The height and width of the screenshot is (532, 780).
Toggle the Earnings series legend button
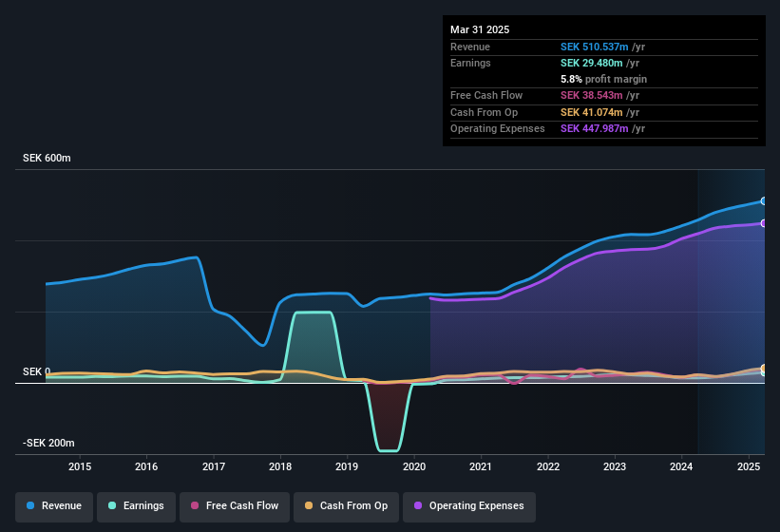click(x=136, y=506)
